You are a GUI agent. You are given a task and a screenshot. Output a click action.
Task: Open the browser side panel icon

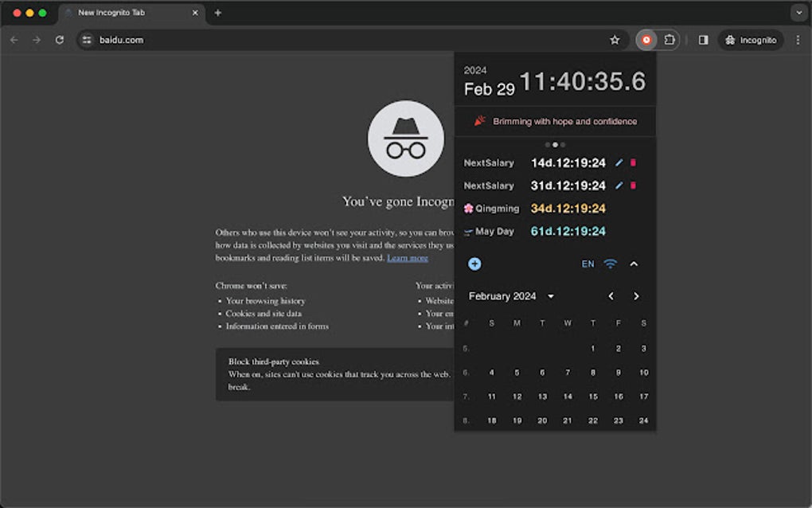coord(703,39)
